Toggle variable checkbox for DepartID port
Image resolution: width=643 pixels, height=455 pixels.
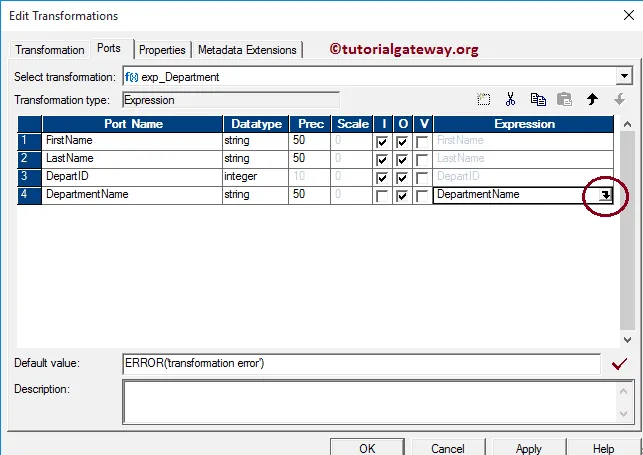[x=422, y=178]
